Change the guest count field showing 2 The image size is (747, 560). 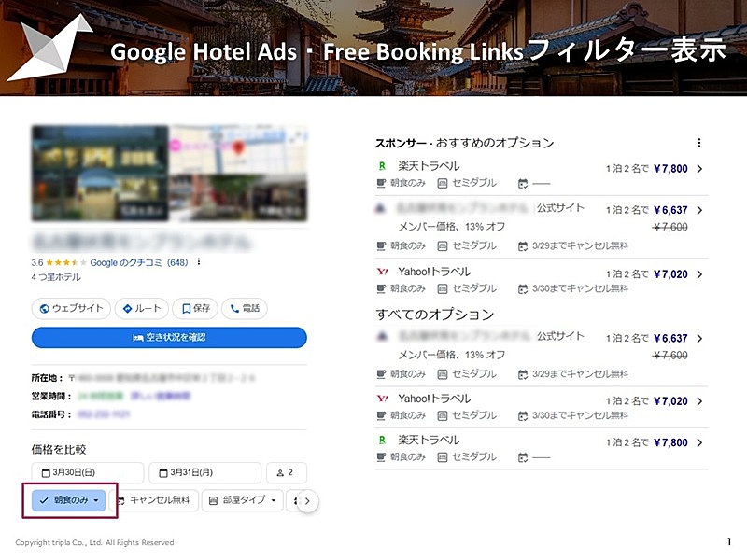(287, 472)
